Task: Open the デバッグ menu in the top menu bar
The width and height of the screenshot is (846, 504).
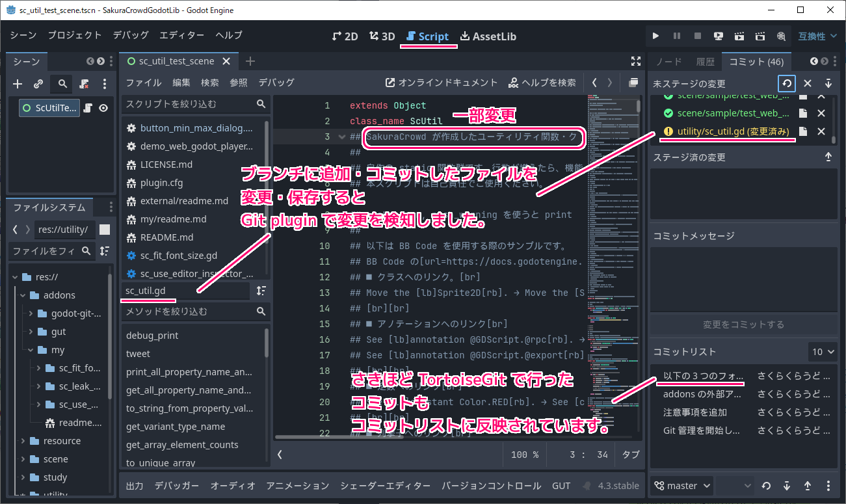Action: tap(131, 35)
